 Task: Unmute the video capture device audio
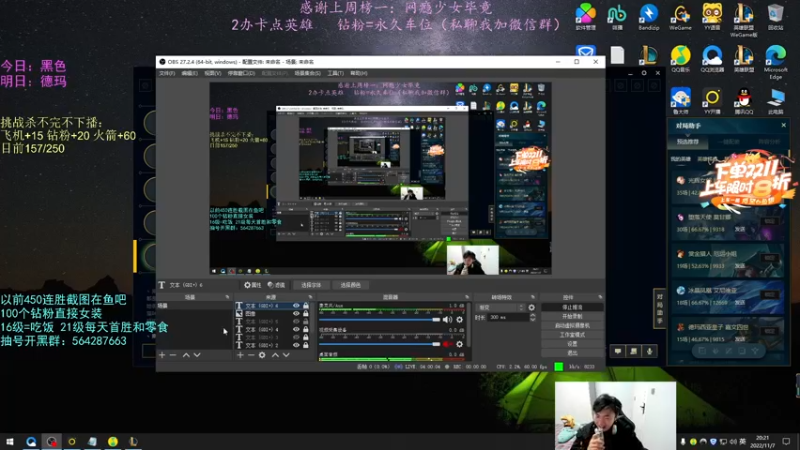pyautogui.click(x=447, y=344)
